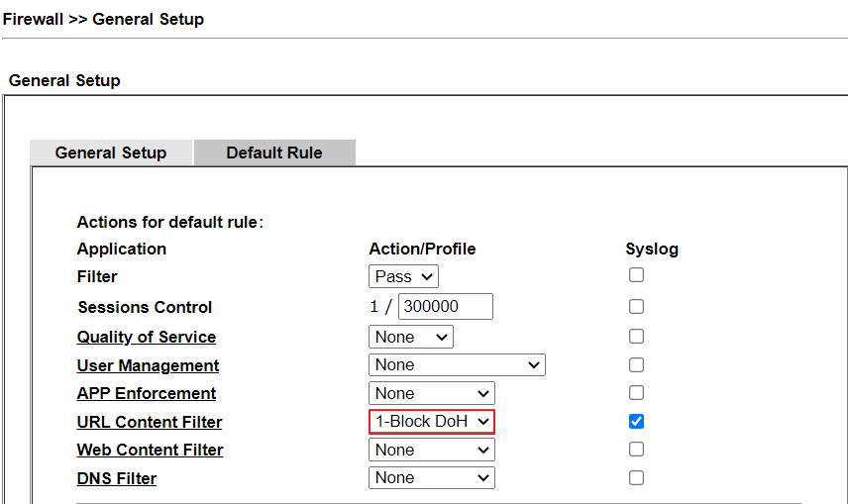Tick the Sessions Control Syslog checkbox

coord(636,306)
